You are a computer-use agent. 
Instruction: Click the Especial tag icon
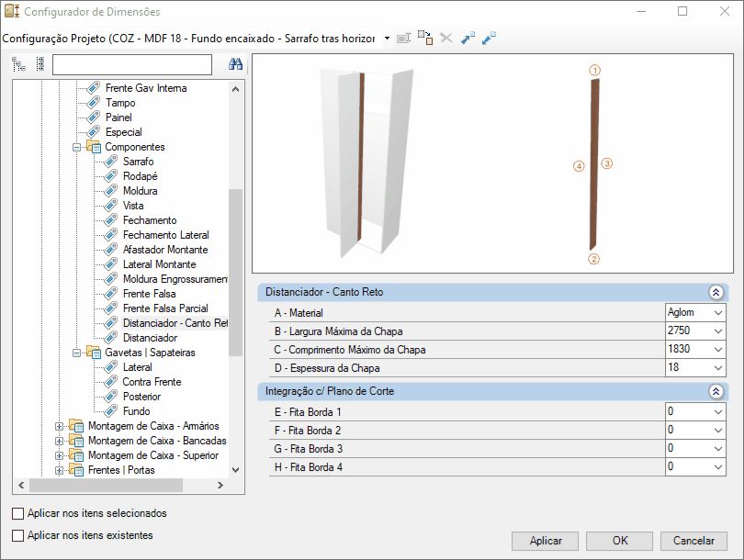94,132
